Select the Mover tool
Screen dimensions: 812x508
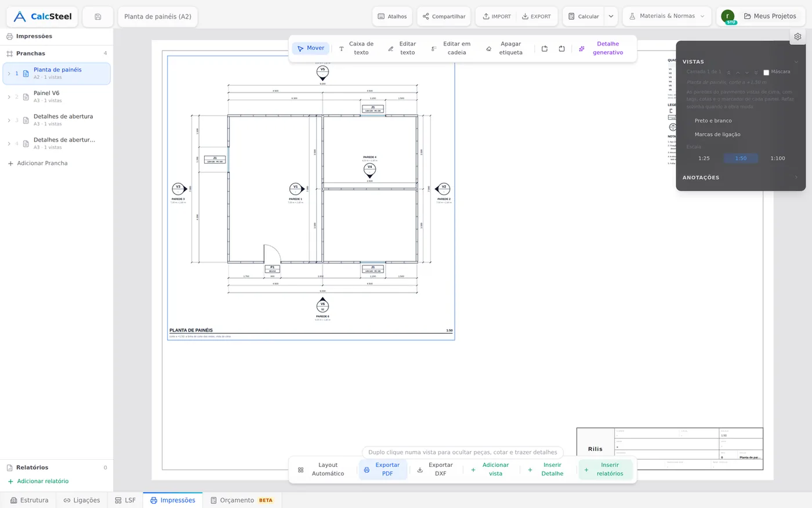pyautogui.click(x=311, y=48)
